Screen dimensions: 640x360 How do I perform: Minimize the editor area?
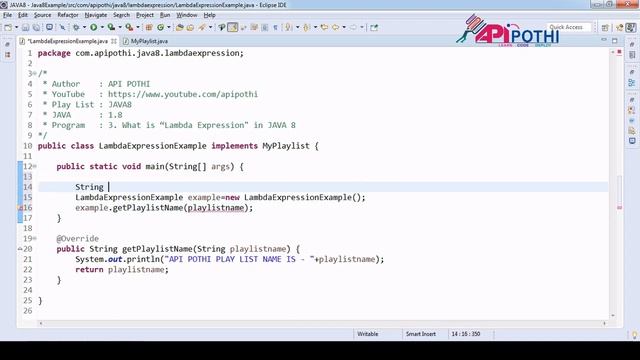pyautogui.click(x=604, y=40)
